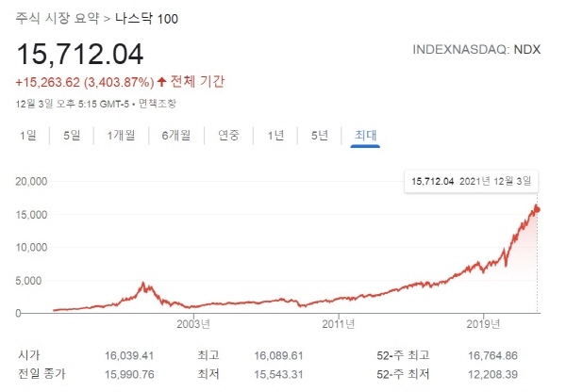Click the 52-주 최고 label
The height and width of the screenshot is (392, 566).
[403, 355]
